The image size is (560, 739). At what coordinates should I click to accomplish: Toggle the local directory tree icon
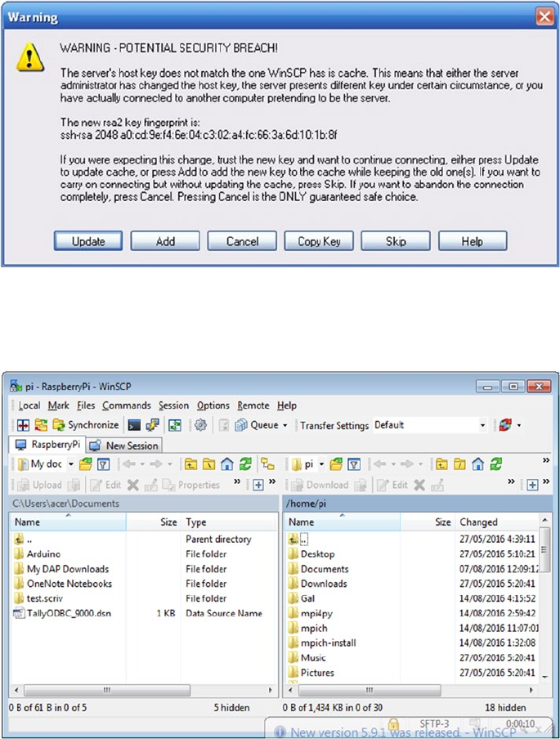(x=268, y=464)
